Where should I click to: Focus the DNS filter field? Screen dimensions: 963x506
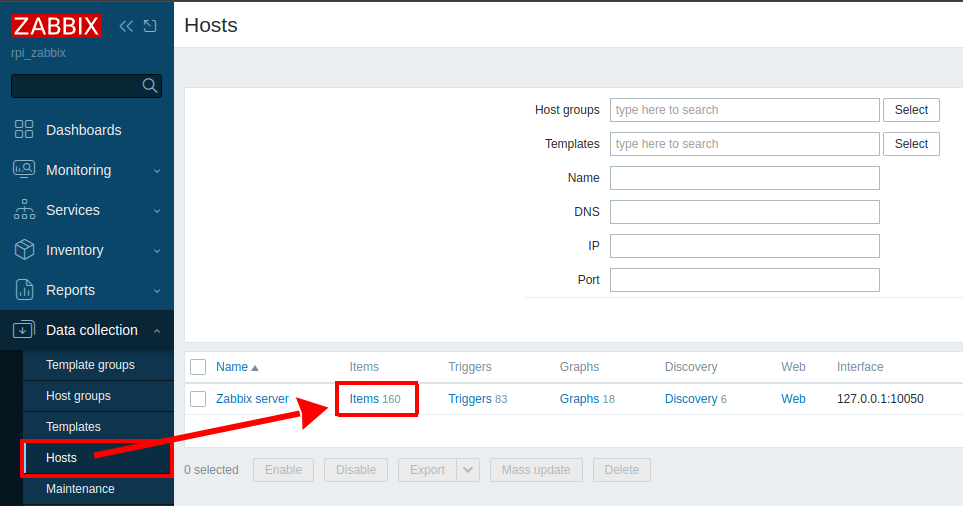pyautogui.click(x=744, y=212)
